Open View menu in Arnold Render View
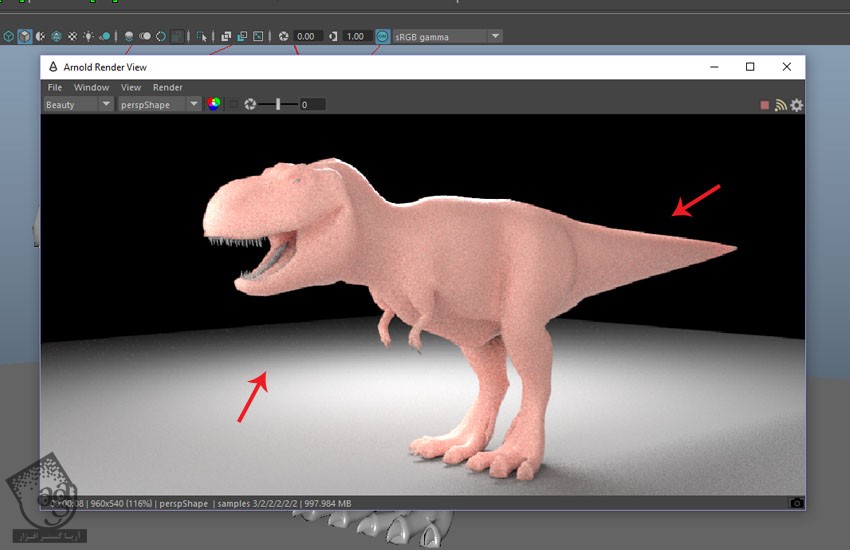The height and width of the screenshot is (550, 850). click(x=131, y=87)
